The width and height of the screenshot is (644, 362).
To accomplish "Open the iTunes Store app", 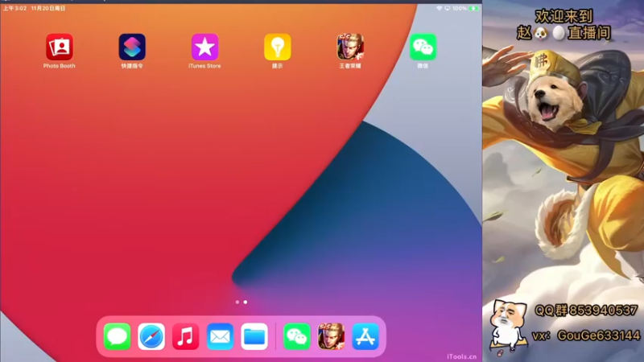I will 204,47.
